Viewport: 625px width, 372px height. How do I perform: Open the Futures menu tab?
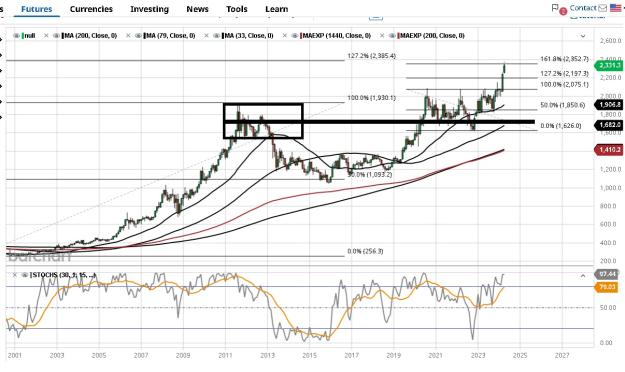36,9
